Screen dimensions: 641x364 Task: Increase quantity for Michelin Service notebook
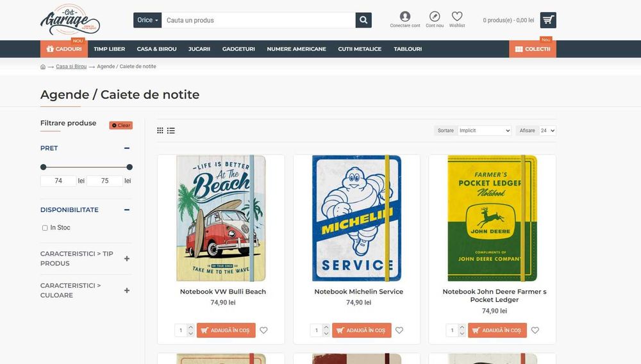326,327
